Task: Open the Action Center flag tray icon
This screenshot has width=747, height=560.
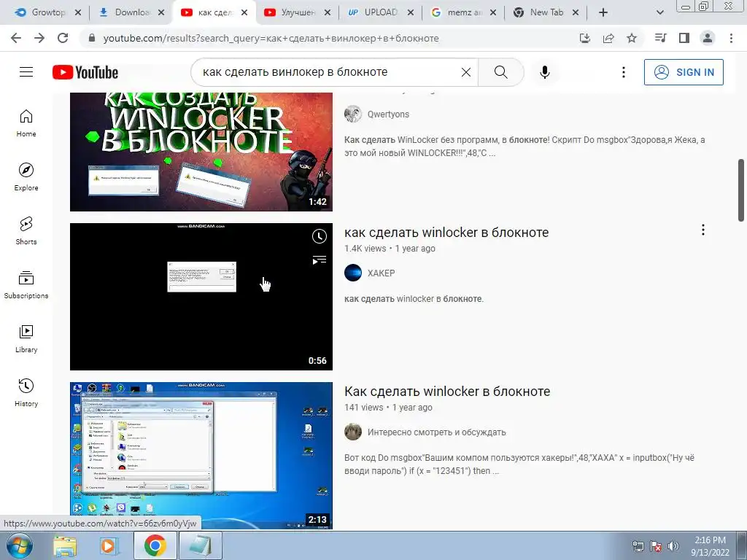Action: [656, 546]
